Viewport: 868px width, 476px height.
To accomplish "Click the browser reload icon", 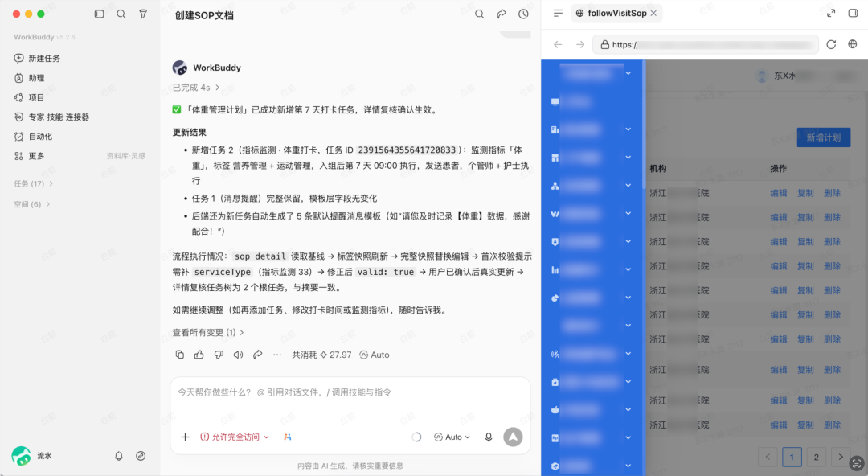I will tap(831, 44).
